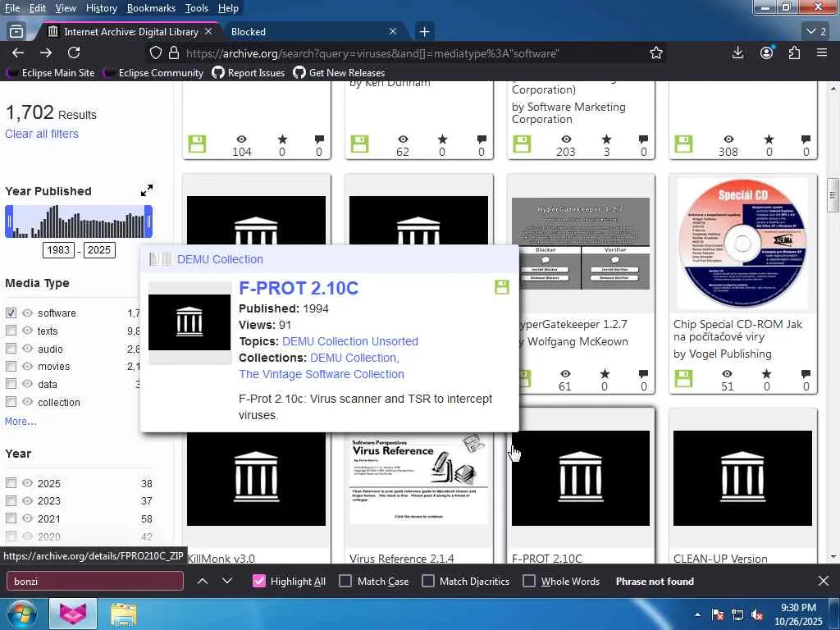Open DEMU Collection Unsorted topic link
This screenshot has width=840, height=630.
349,341
